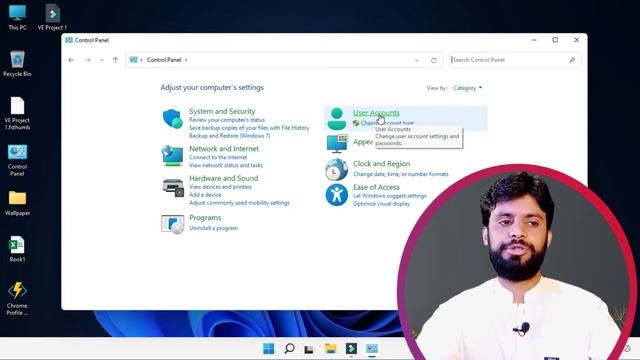Open the Programs category icon
This screenshot has width=640, height=360.
(x=172, y=224)
